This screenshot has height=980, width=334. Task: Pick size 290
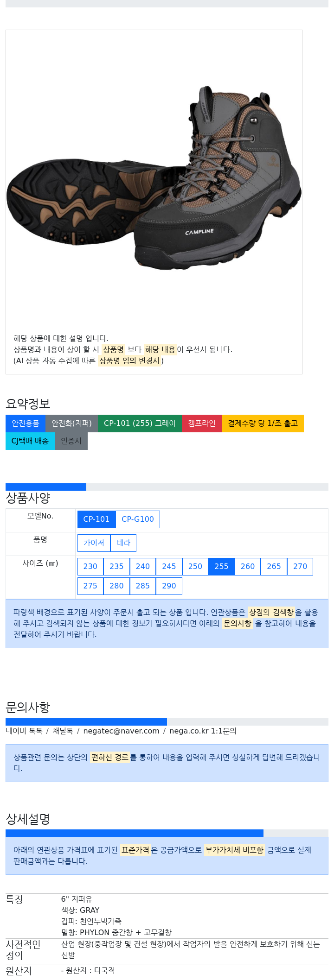[x=169, y=586]
